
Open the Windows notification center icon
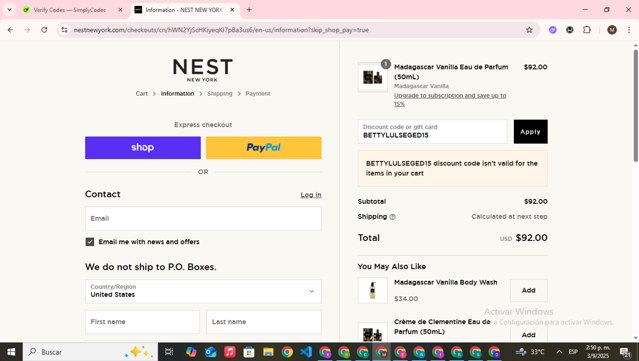[x=625, y=352]
